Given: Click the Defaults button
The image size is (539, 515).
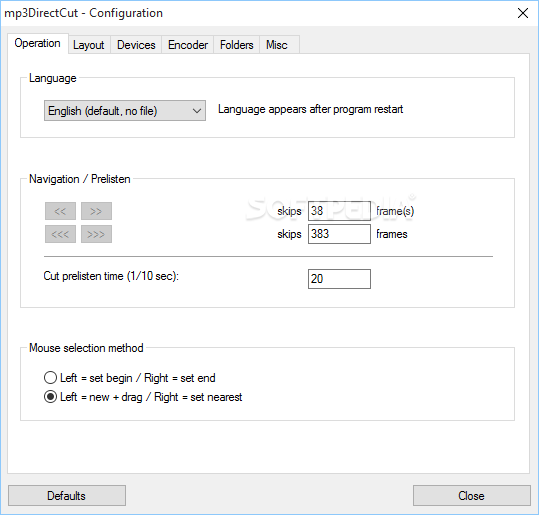Looking at the screenshot, I should (67, 496).
